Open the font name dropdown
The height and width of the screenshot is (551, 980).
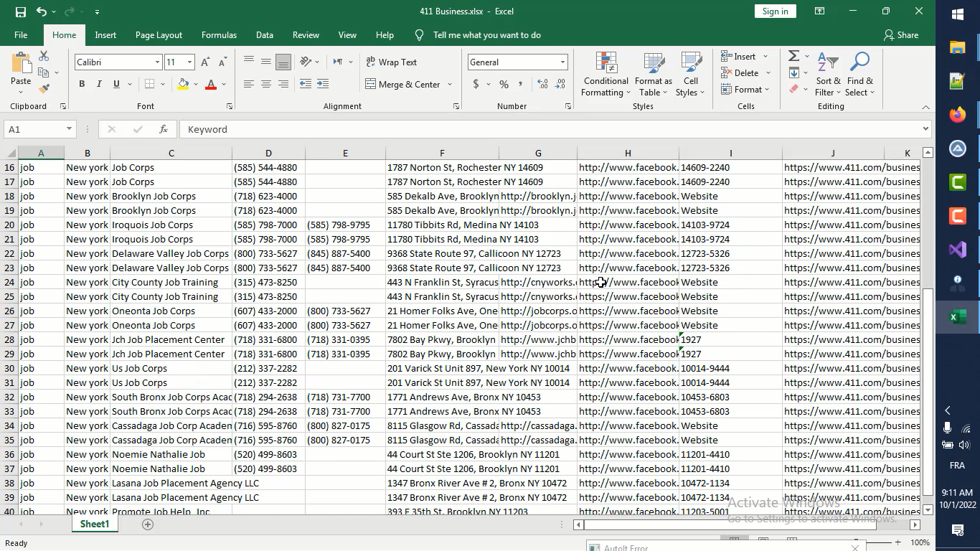coord(159,62)
